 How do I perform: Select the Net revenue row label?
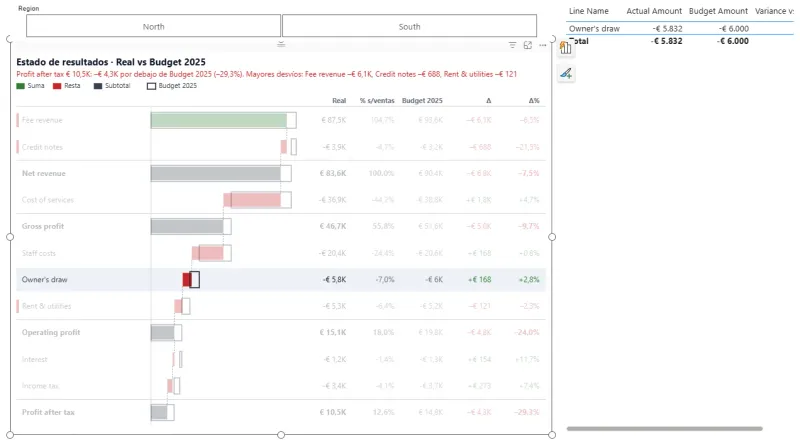[43, 173]
